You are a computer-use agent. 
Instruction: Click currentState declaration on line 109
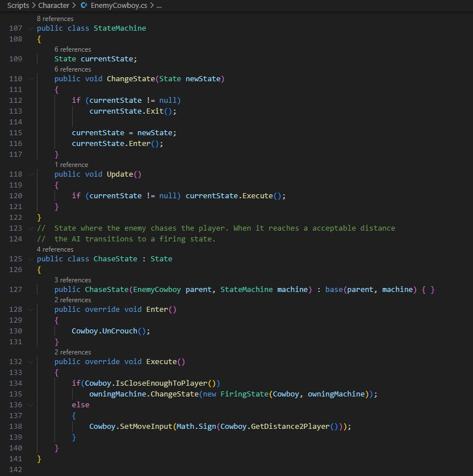108,59
